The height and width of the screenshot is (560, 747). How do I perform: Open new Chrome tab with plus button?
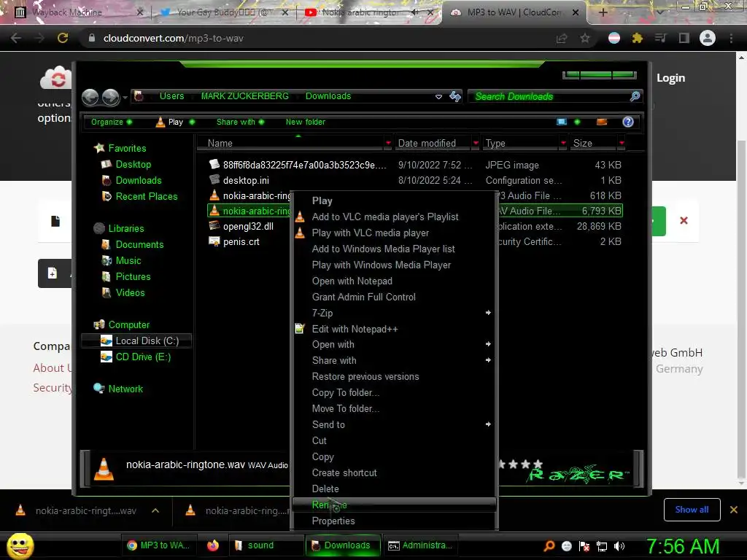[603, 12]
